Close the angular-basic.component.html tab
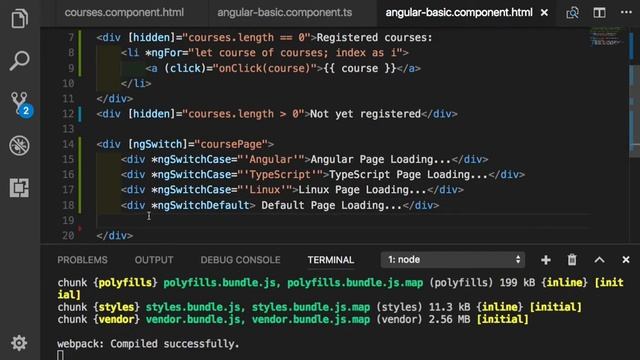Screen dimensions: 640x360 pos(544,13)
